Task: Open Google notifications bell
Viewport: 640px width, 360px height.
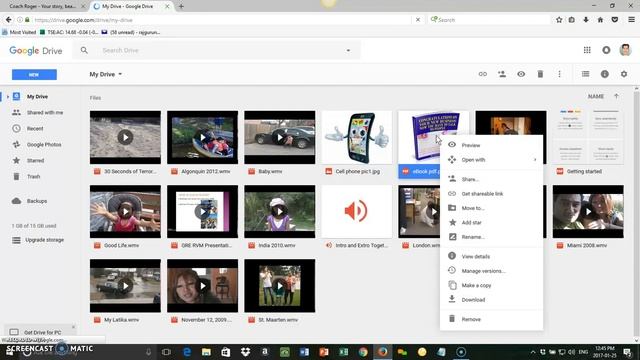Action: click(606, 50)
